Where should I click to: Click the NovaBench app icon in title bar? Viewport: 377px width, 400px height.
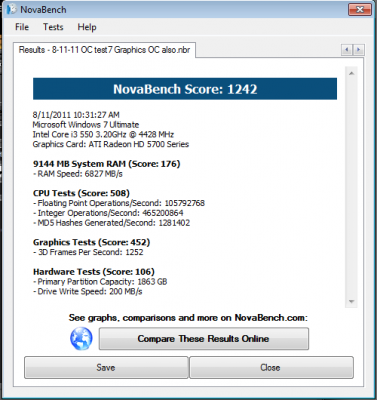pyautogui.click(x=12, y=9)
